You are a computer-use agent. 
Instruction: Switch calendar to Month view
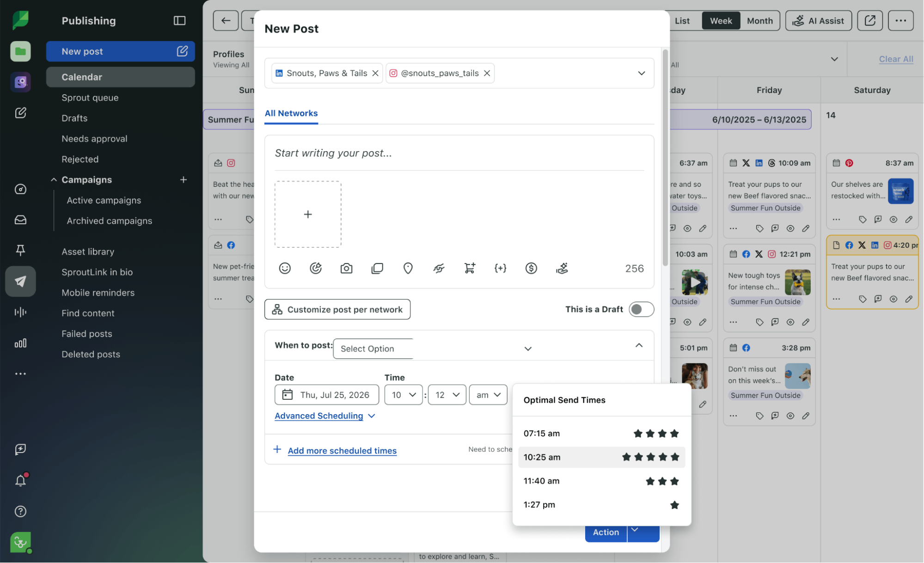(x=759, y=21)
